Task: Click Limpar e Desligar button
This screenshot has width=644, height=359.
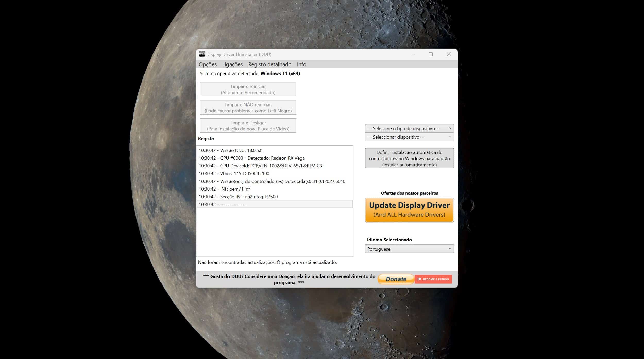Action: click(248, 126)
